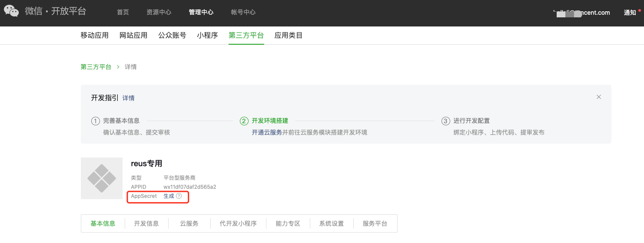This screenshot has height=243, width=644.
Task: Click the WeChat Open Platform logo
Action: [45, 11]
